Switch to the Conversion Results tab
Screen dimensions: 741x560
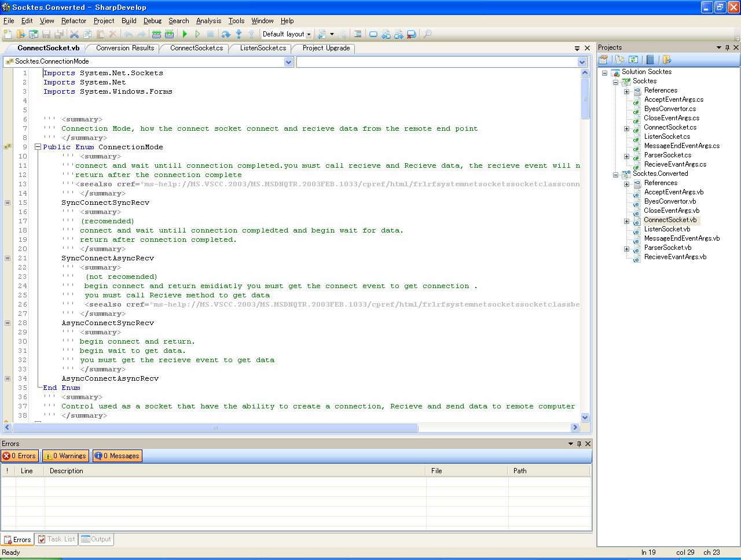point(125,48)
